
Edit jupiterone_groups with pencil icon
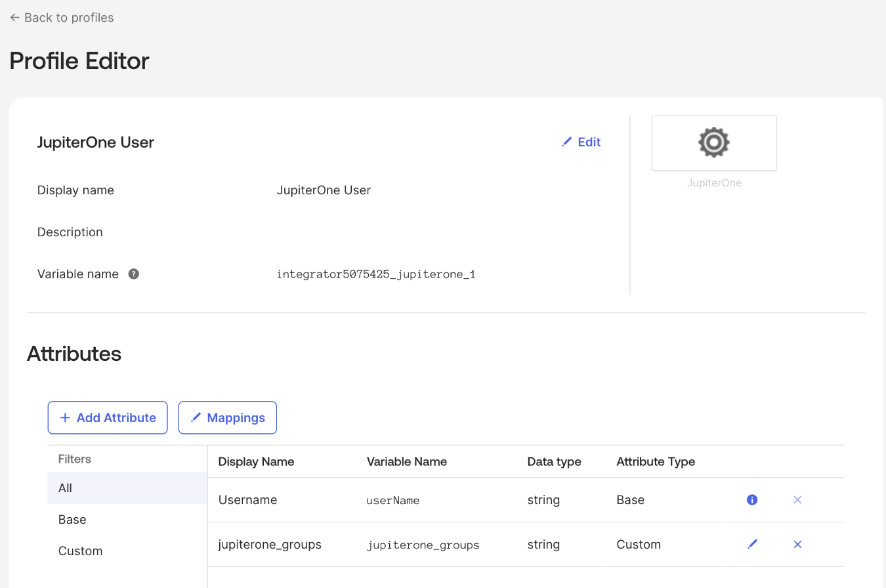click(x=752, y=544)
